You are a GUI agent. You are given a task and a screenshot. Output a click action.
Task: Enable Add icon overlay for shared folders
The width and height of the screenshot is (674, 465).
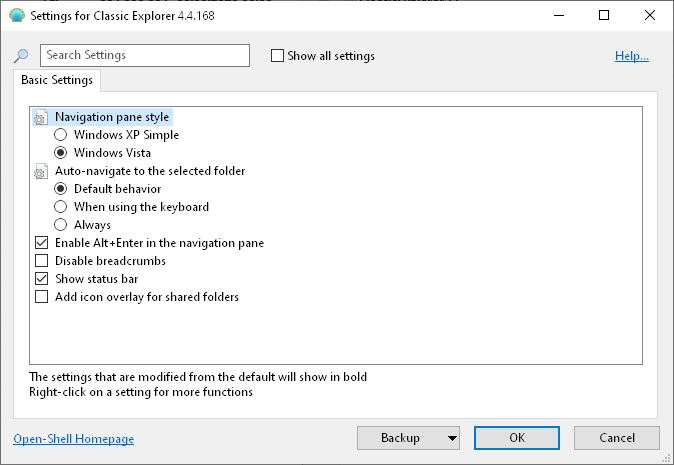pos(42,297)
